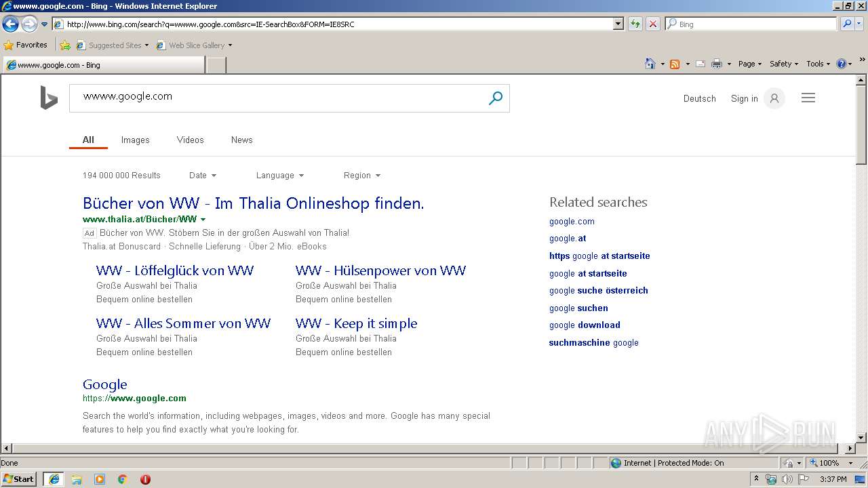The image size is (868, 488).
Task: Click the horizontal scrollbar right arrow
Action: coord(850,449)
